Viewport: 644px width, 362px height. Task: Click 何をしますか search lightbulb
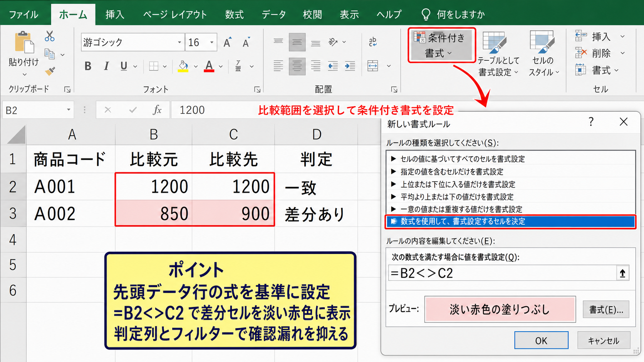(426, 15)
